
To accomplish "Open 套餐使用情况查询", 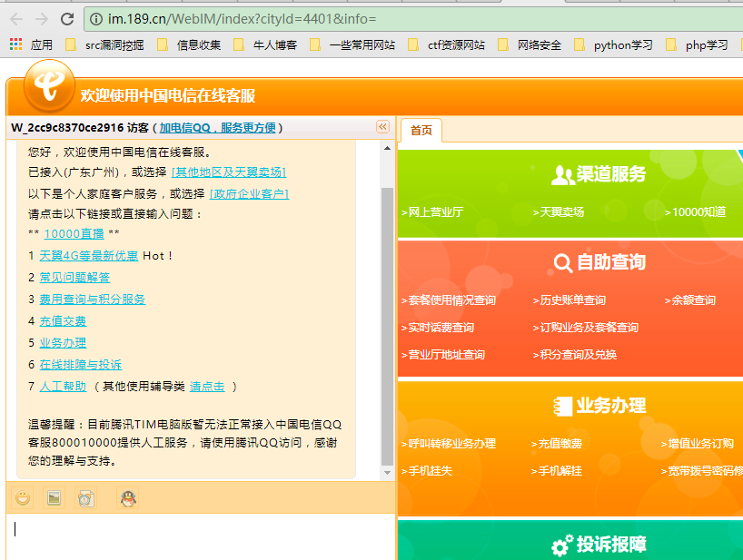I will coord(449,300).
